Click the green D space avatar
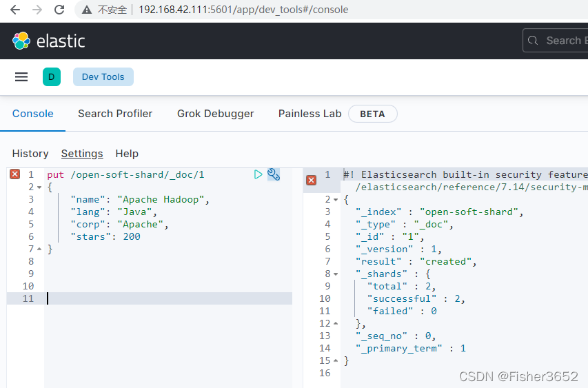Viewport: 588px width, 388px height. 52,77
